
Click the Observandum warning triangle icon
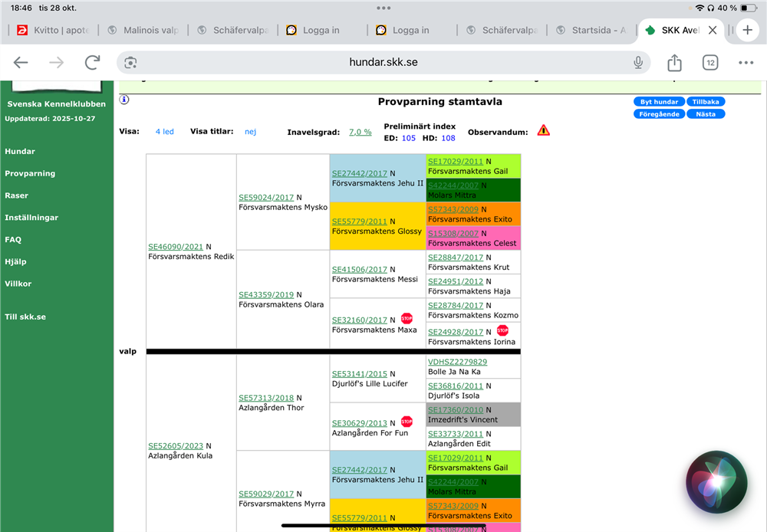543,131
